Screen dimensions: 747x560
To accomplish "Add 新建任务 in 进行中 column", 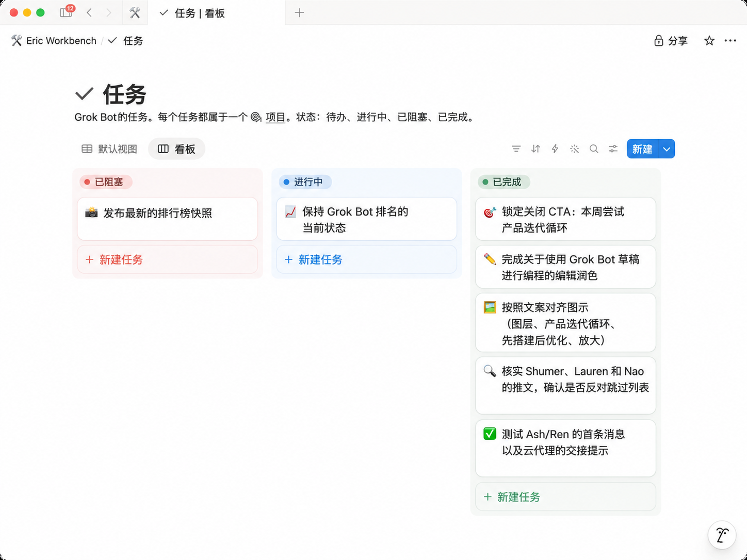I will click(366, 259).
